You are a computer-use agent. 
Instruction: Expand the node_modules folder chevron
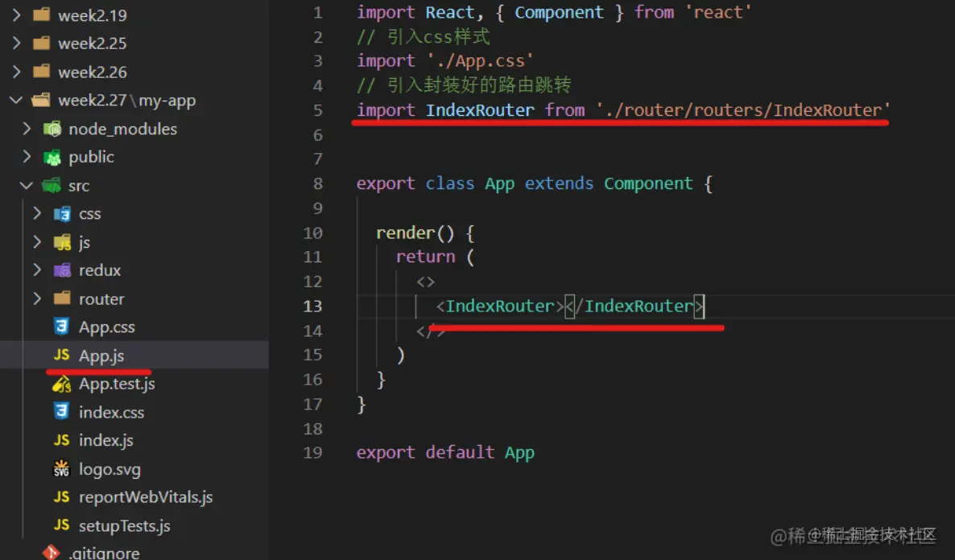[27, 129]
